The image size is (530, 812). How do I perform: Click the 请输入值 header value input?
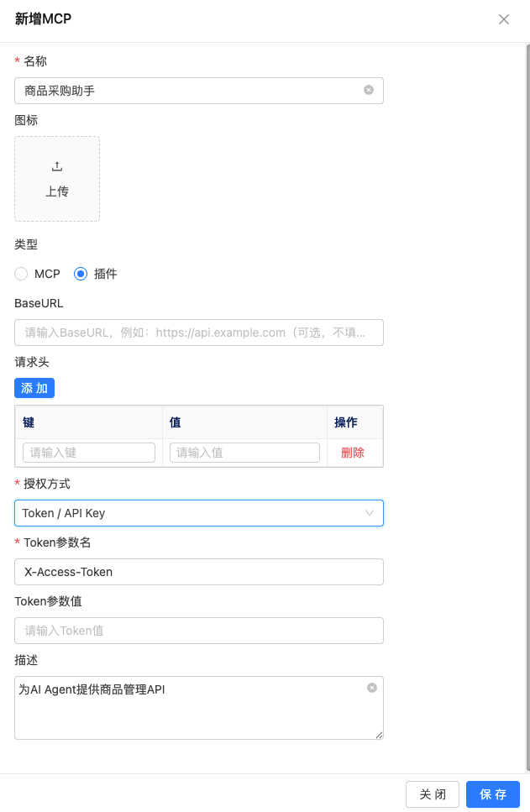click(x=244, y=453)
